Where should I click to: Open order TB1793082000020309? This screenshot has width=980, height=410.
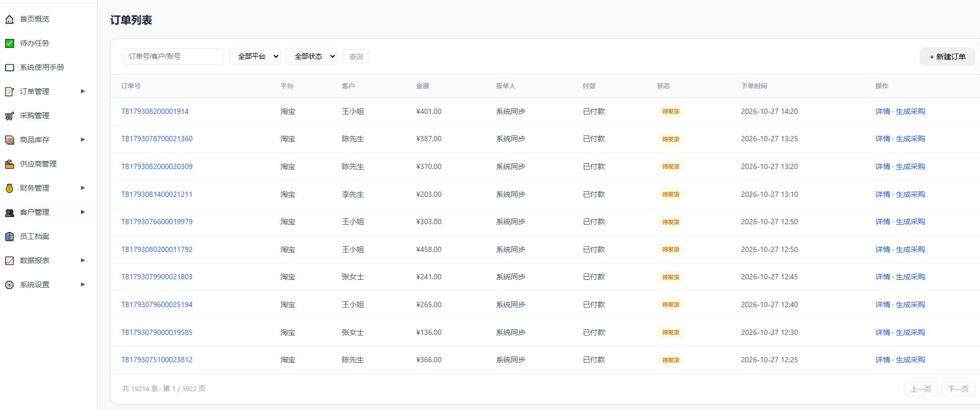(157, 166)
